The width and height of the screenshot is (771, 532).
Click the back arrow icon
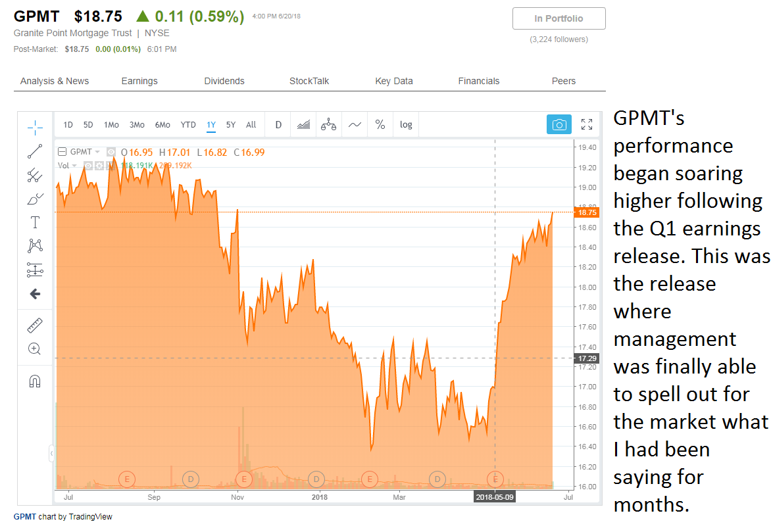[x=35, y=294]
